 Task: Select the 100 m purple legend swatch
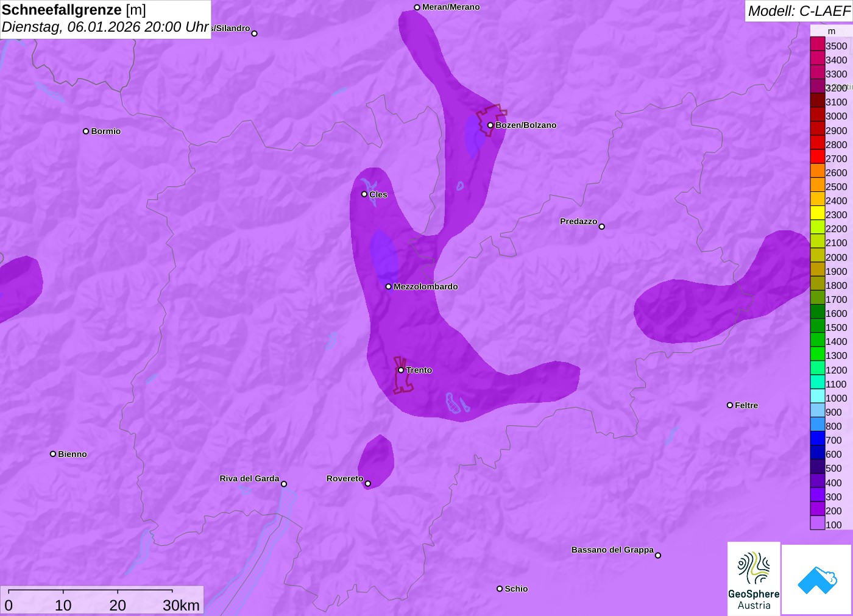[817, 523]
